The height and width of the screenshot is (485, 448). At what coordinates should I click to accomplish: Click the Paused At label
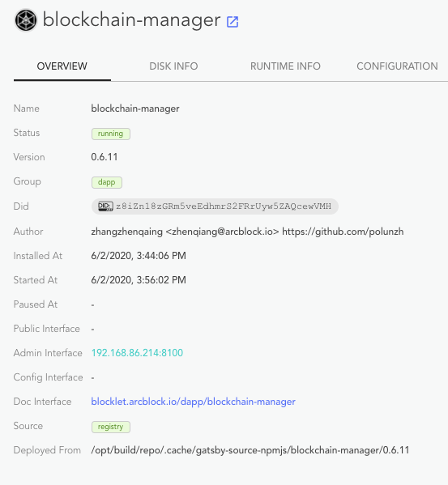(36, 304)
